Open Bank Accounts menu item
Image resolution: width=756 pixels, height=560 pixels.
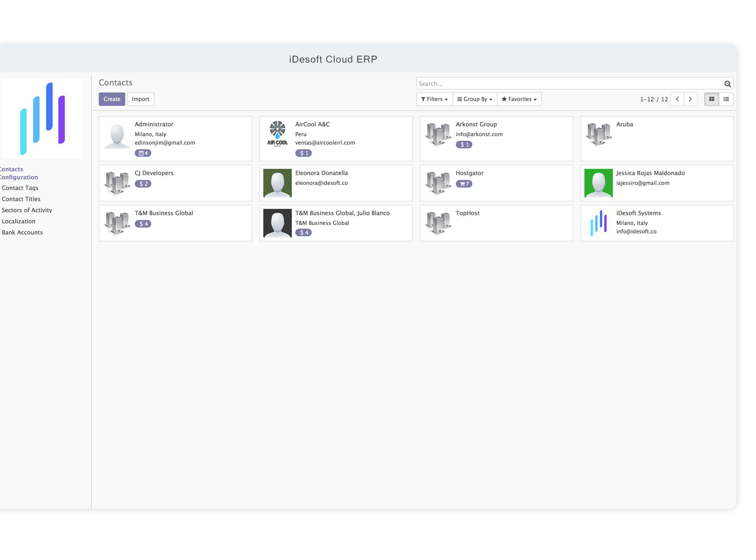tap(22, 233)
